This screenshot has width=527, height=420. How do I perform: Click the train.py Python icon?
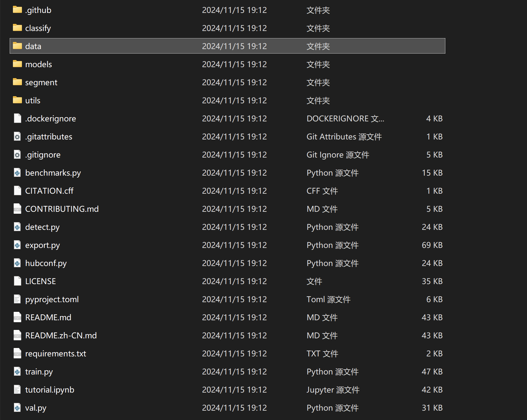[x=17, y=372]
